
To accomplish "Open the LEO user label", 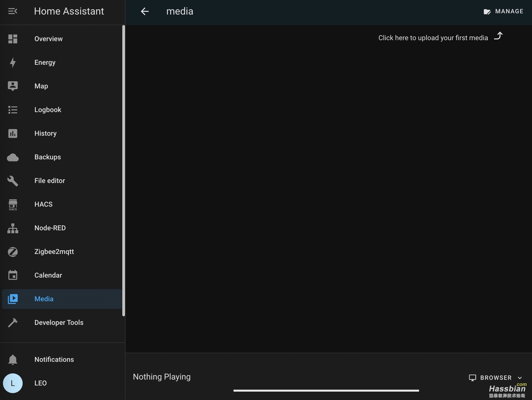I will (41, 383).
